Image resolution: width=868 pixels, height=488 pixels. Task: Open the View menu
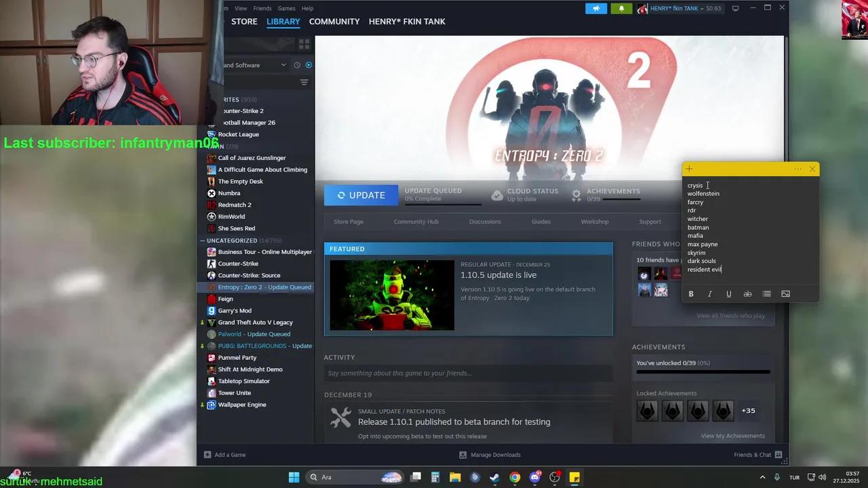(241, 8)
